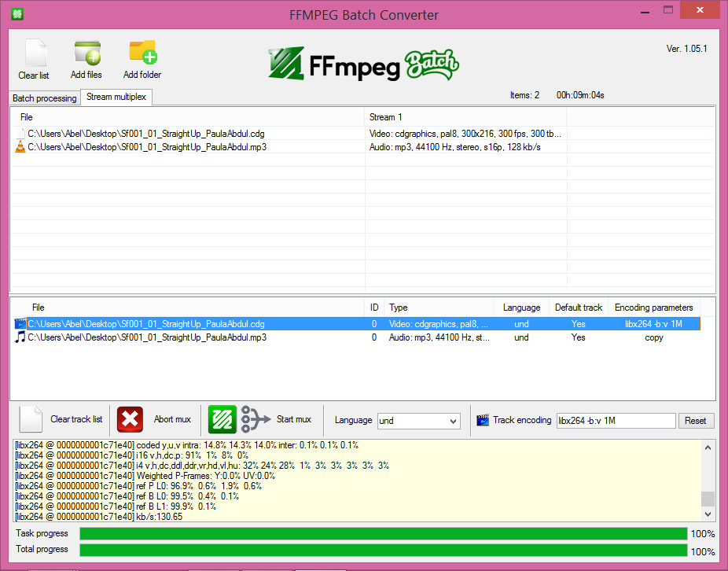Click the application icon in title bar
This screenshot has height=571, width=728.
[x=17, y=14]
